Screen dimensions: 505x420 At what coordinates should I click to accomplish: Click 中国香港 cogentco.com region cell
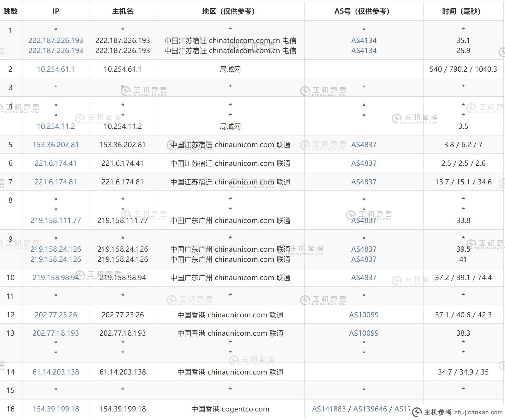[x=230, y=409]
